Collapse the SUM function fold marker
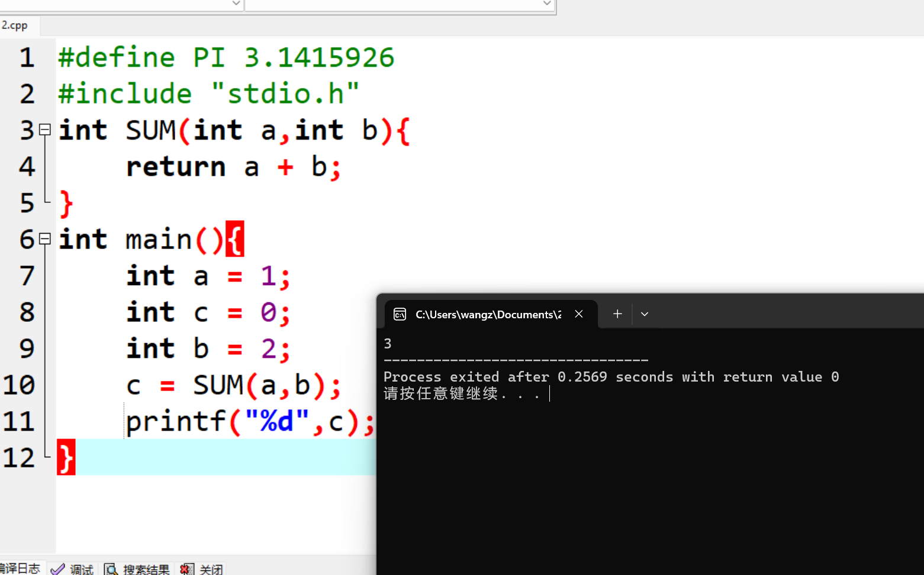Screen dimensions: 924x575 point(45,130)
